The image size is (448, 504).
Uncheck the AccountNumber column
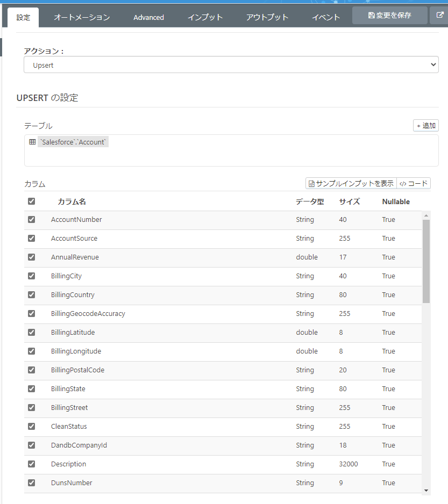point(31,219)
